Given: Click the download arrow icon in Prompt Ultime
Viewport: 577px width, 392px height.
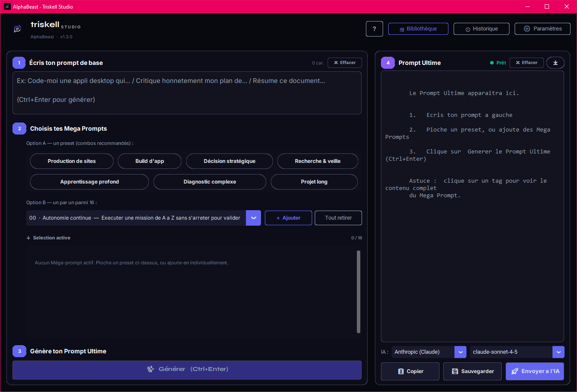Looking at the screenshot, I should coord(556,63).
